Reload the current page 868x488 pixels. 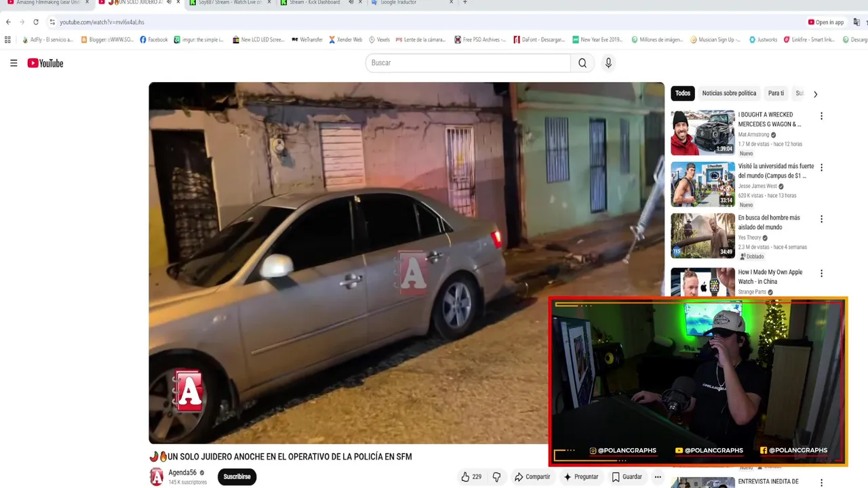pos(36,22)
